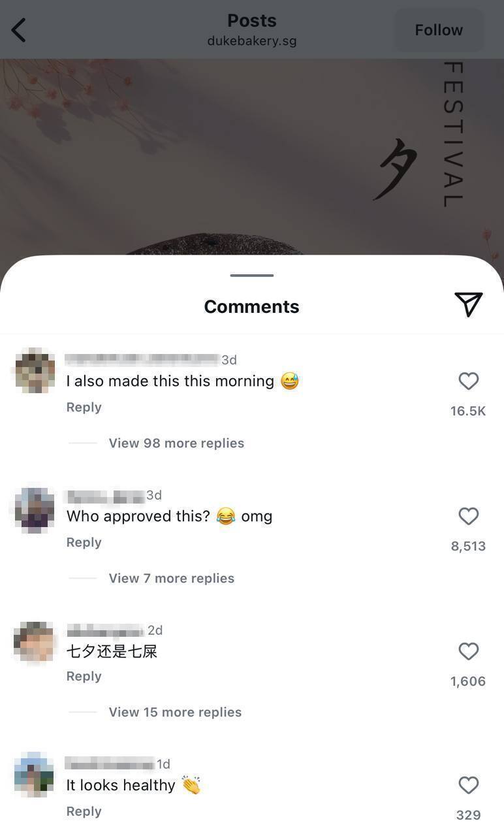Like the "It looks healthy" comment
The width and height of the screenshot is (504, 836).
click(468, 785)
